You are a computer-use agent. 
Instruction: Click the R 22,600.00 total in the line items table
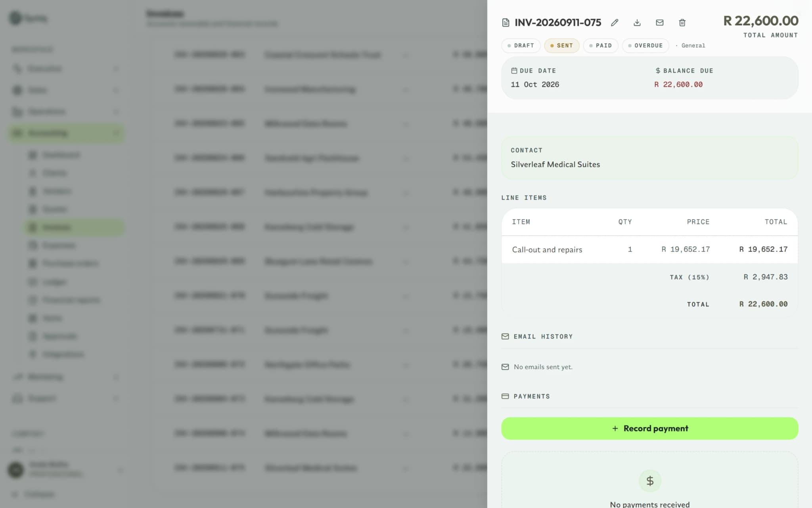pos(763,304)
